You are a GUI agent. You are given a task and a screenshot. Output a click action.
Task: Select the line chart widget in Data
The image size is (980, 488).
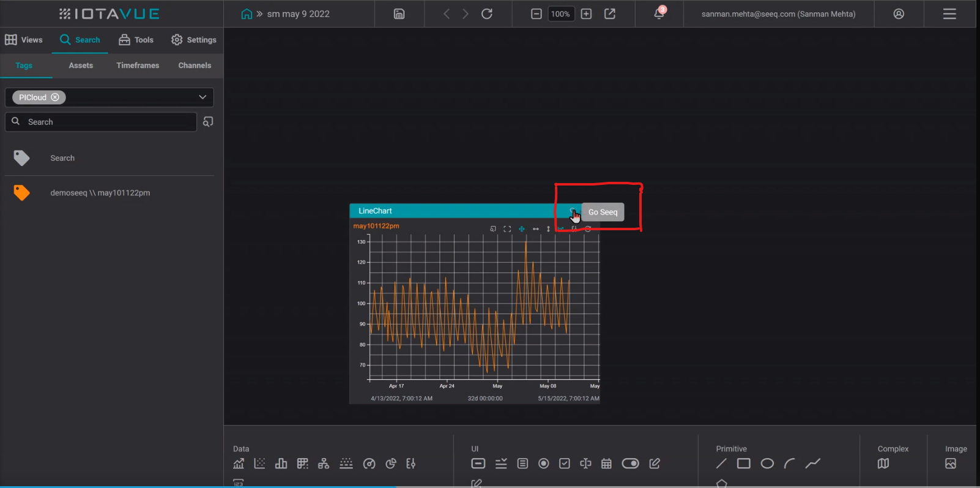coord(239,464)
